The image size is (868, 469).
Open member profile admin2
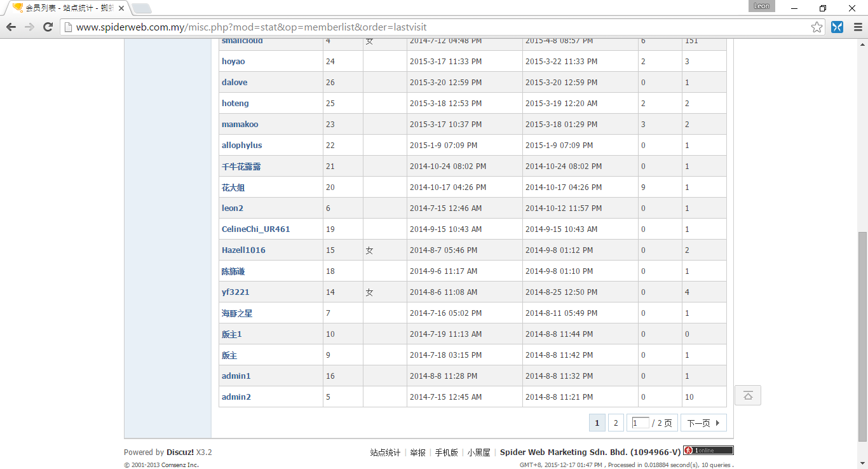click(236, 397)
